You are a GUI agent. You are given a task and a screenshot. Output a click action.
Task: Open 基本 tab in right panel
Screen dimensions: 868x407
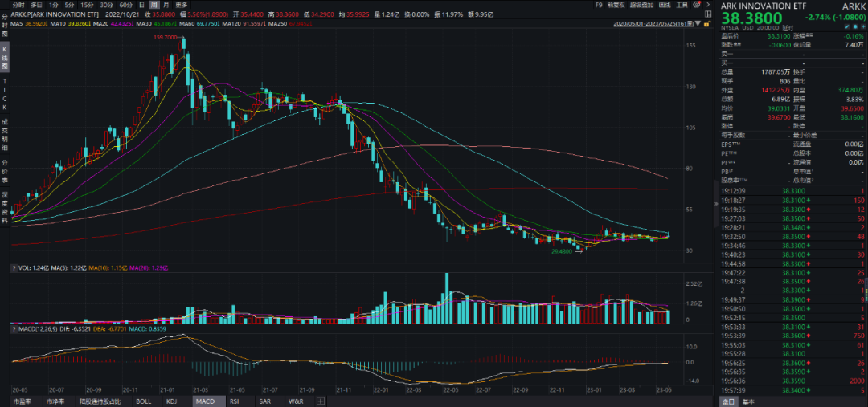click(x=748, y=401)
